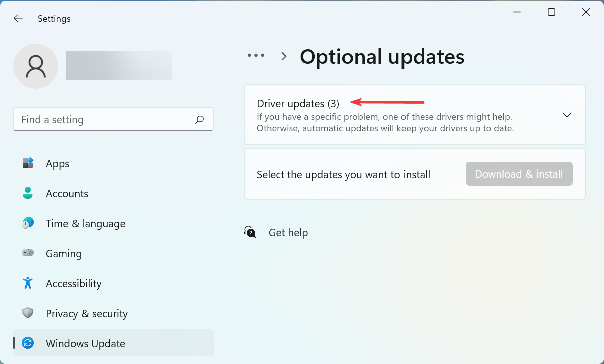
Task: Expand the Driver updates section
Action: coord(567,115)
